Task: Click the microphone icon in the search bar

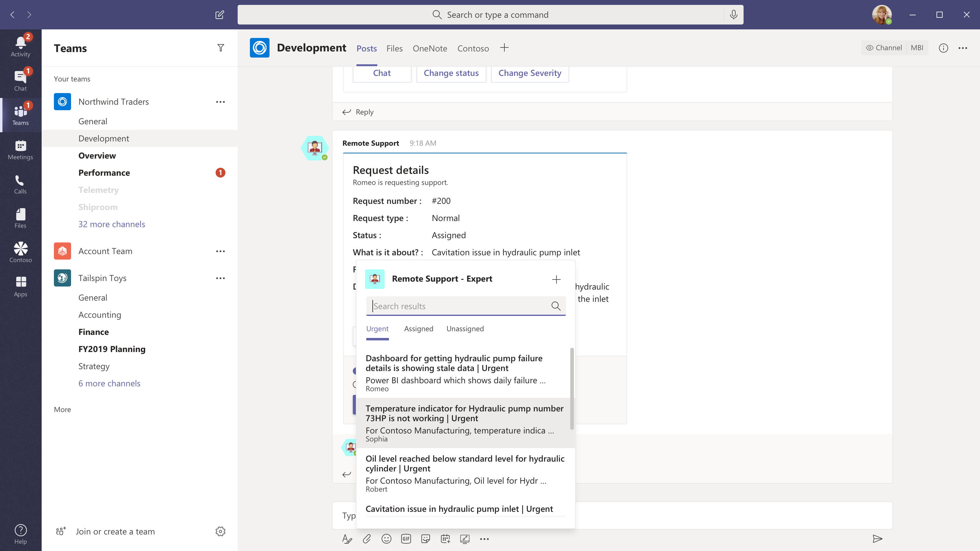Action: pyautogui.click(x=733, y=15)
